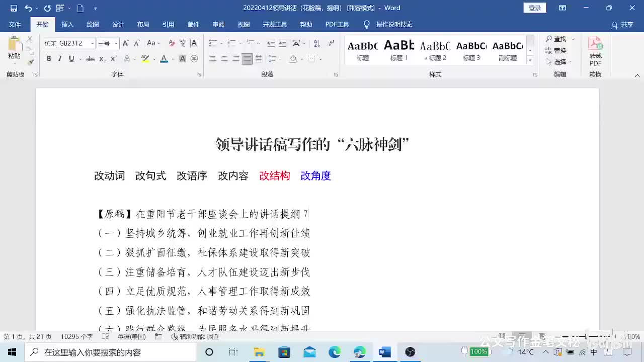
Task: Click the Sort A-Z icon
Action: [x=316, y=43]
